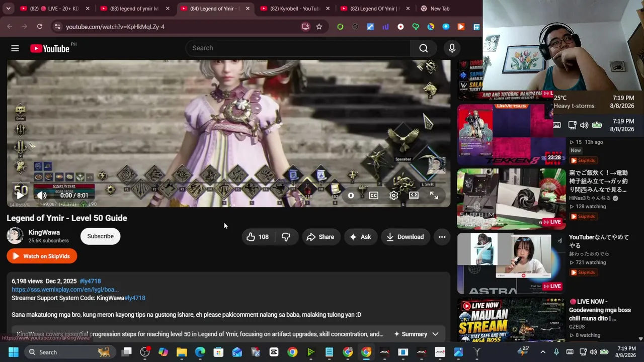Toggle the autoplay switch in the player
The height and width of the screenshot is (362, 644).
(x=351, y=196)
